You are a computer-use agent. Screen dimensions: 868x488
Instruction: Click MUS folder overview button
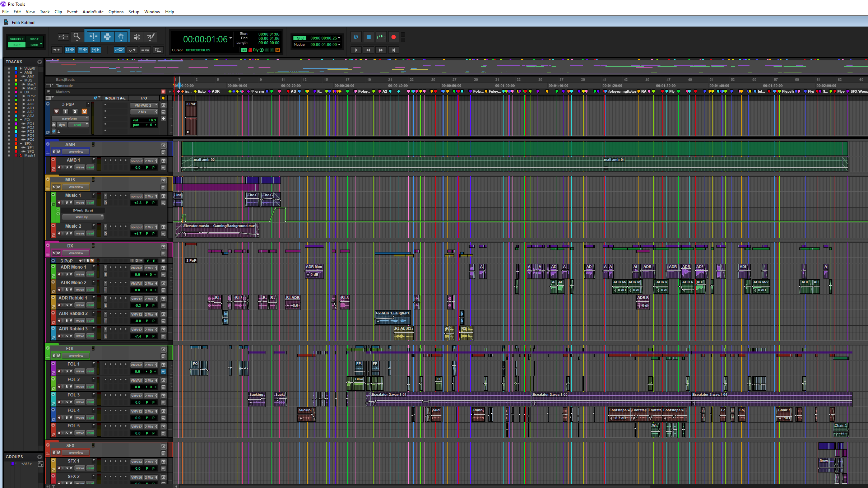[76, 187]
